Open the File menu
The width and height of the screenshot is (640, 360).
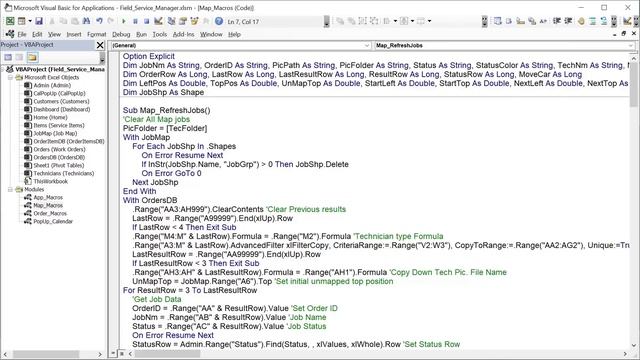tap(22, 34)
